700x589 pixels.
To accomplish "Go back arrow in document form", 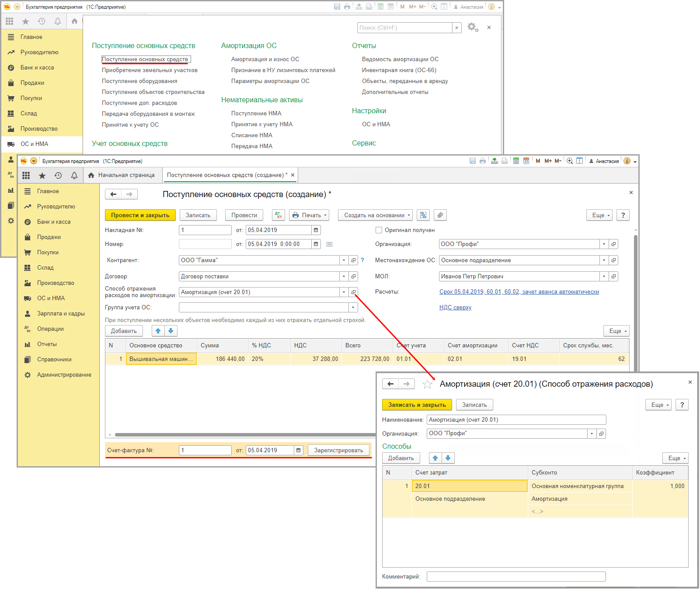I will [113, 194].
